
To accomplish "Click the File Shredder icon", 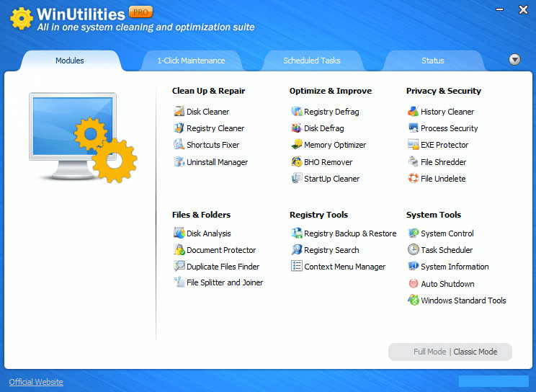I will point(414,161).
